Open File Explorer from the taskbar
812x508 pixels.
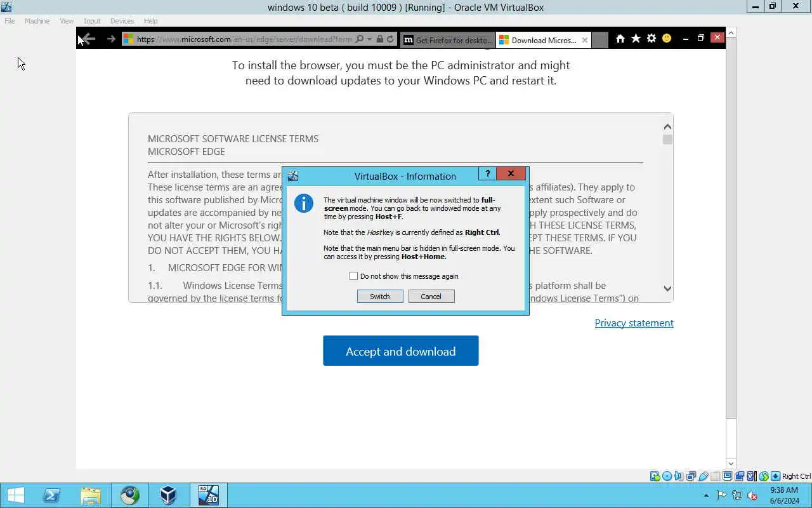(x=91, y=495)
